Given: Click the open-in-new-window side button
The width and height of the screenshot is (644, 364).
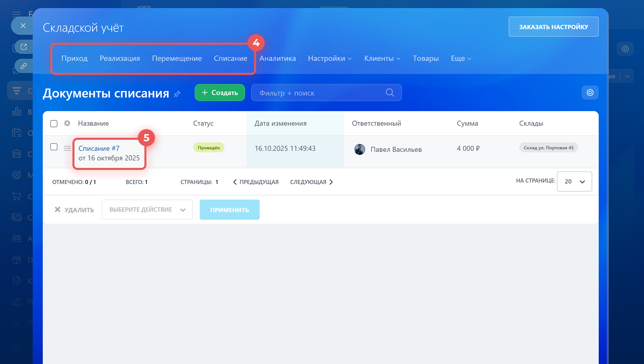Looking at the screenshot, I should (x=23, y=47).
